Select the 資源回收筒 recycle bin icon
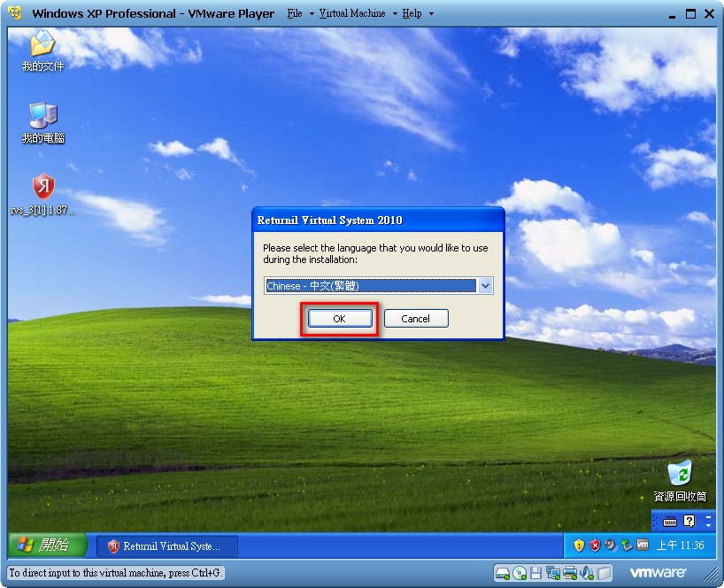Screen dimensions: 724x588 coord(680,481)
